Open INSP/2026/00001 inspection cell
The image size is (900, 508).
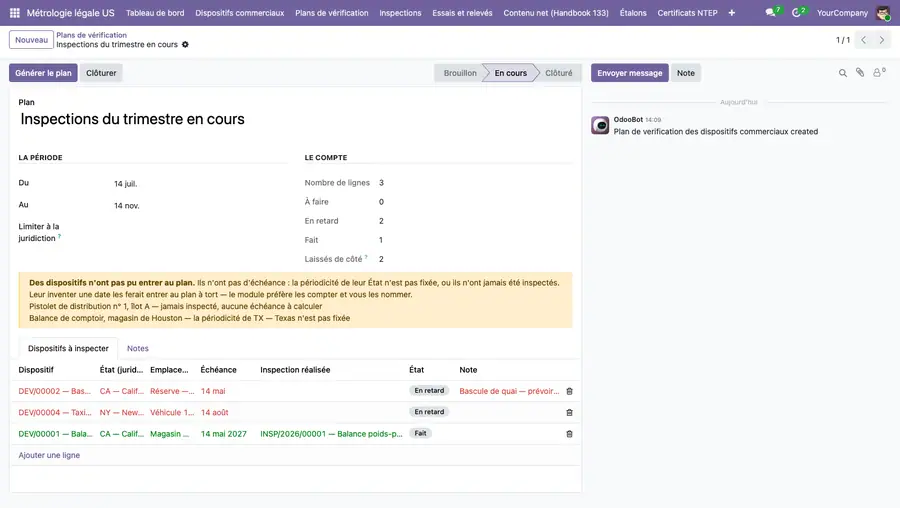(x=331, y=434)
